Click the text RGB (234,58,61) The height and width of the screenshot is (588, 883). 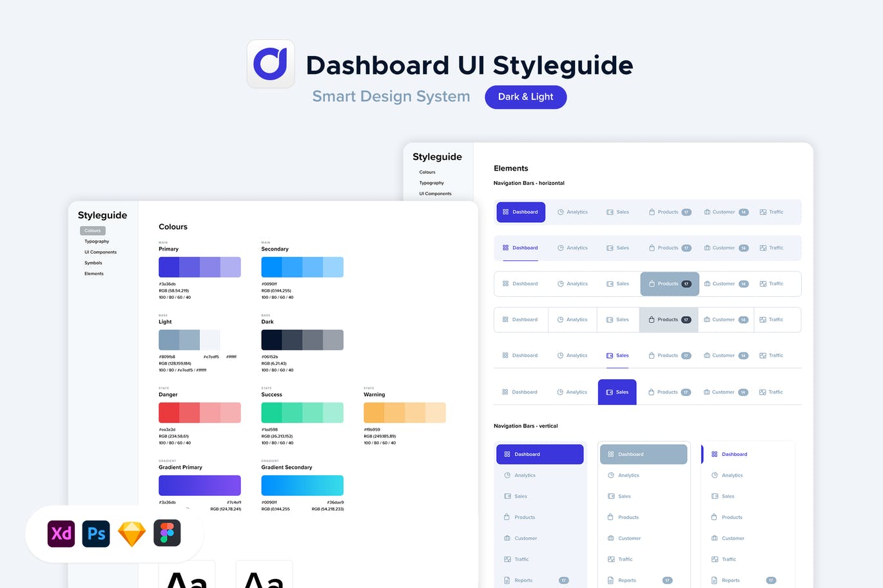(174, 436)
